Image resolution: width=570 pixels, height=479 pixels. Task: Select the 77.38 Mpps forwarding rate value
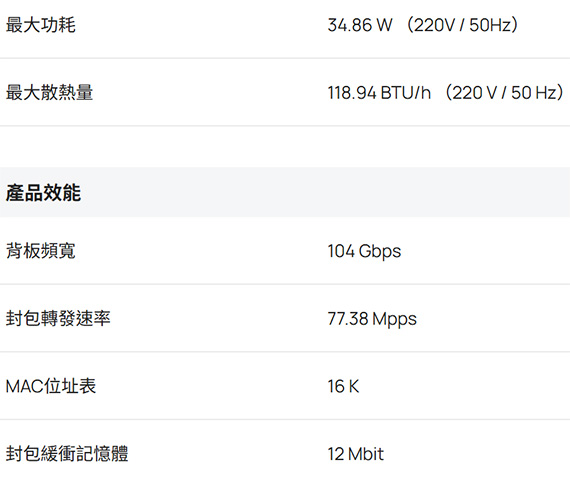pyautogui.click(x=372, y=319)
